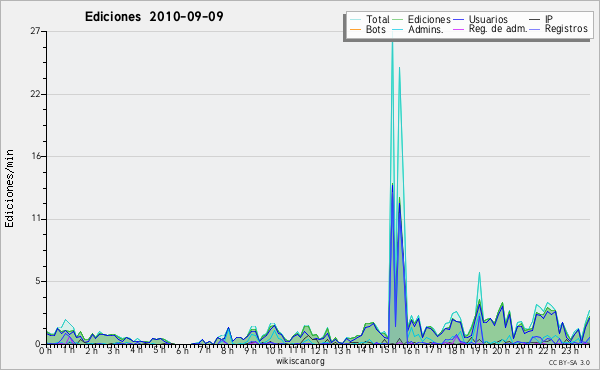
Task: Click the y-axis title "Ediciones/min"
Action: click(x=9, y=188)
